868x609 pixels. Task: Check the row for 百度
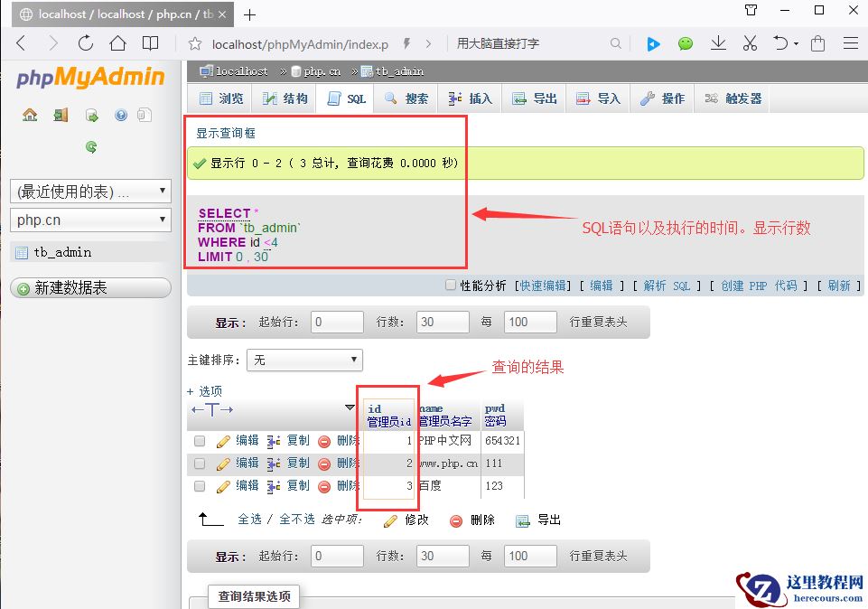click(x=200, y=486)
